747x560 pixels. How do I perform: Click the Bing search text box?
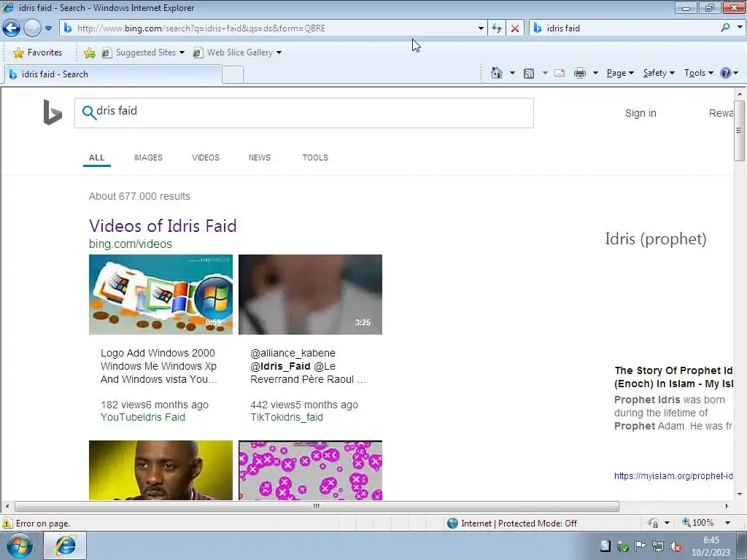[x=304, y=113]
